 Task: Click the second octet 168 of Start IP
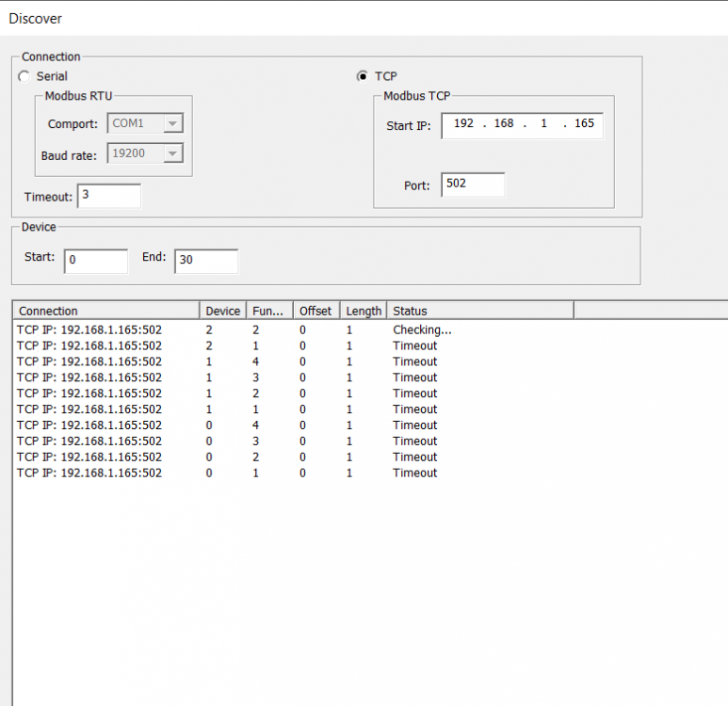coord(504,124)
